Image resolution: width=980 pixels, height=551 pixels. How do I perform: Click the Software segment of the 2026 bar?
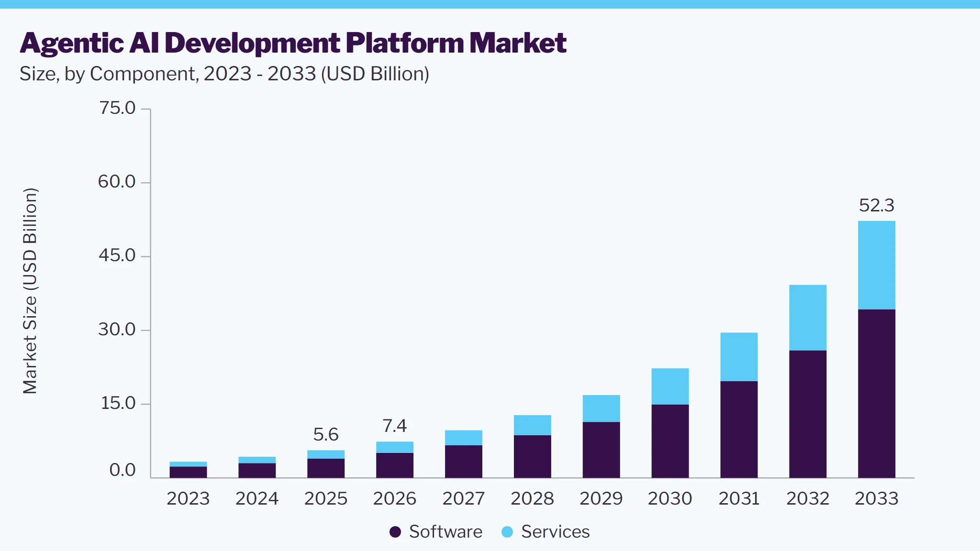(395, 465)
